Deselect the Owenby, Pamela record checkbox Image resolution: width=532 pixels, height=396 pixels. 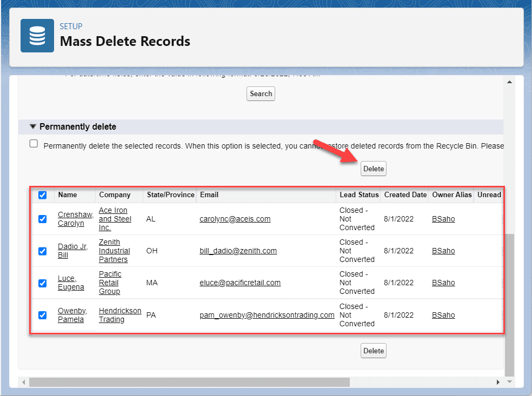(x=42, y=315)
